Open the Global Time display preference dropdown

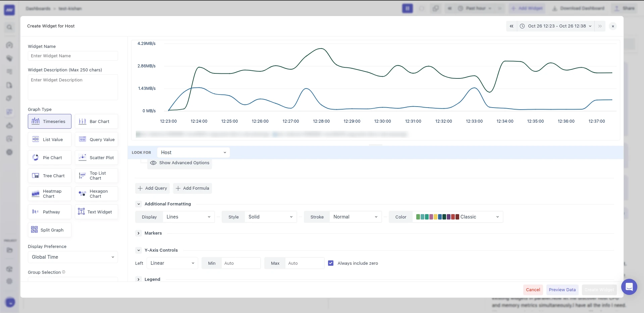tap(73, 257)
